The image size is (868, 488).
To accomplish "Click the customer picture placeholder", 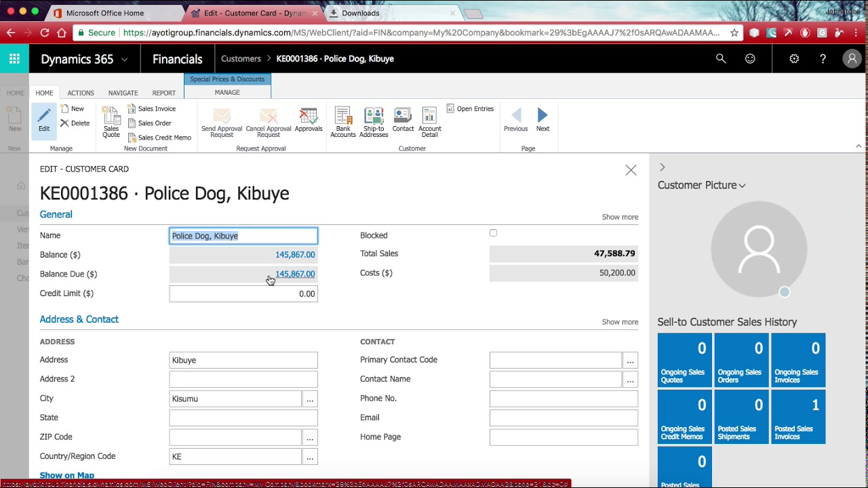I will click(x=759, y=249).
